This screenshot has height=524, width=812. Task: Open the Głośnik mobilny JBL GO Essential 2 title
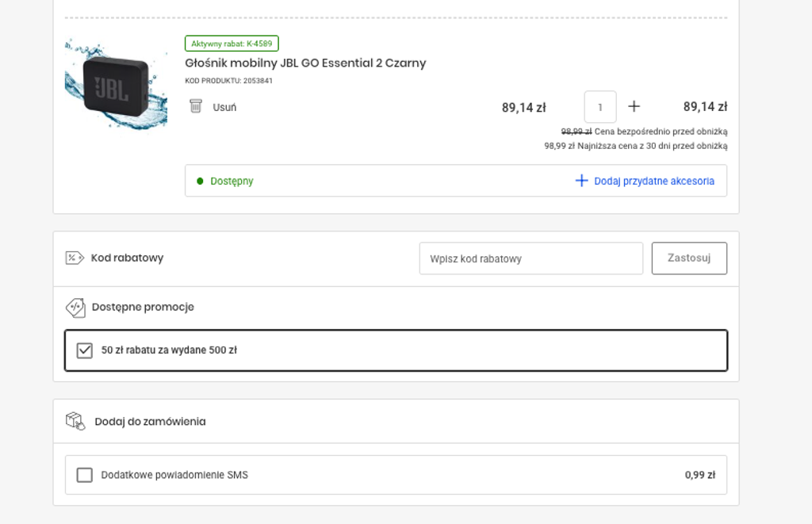305,63
